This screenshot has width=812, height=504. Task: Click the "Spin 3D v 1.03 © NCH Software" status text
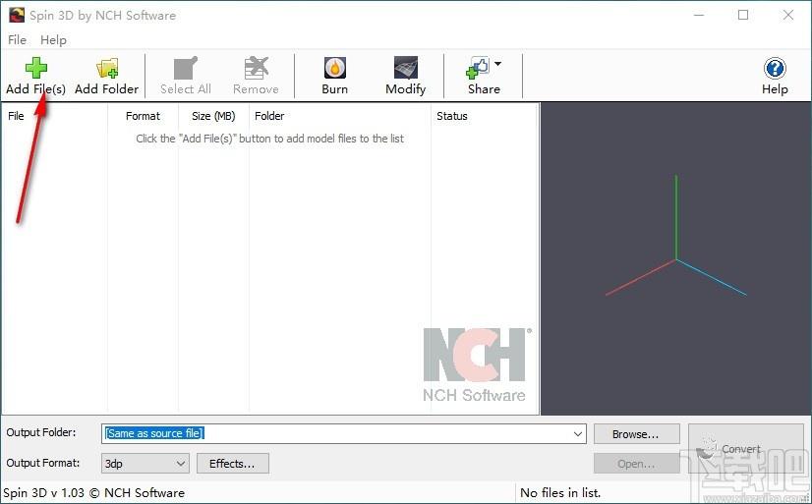[x=93, y=492]
